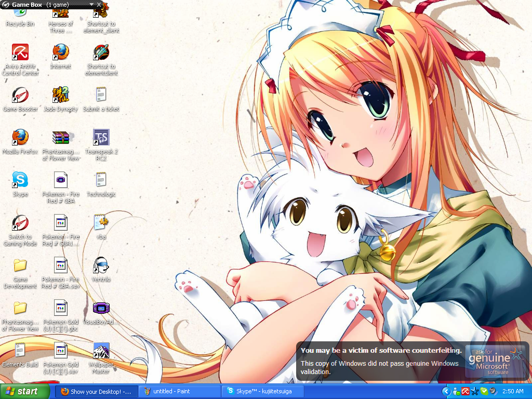This screenshot has width=532, height=399.
Task: Open the Windows start menu
Action: (x=25, y=391)
